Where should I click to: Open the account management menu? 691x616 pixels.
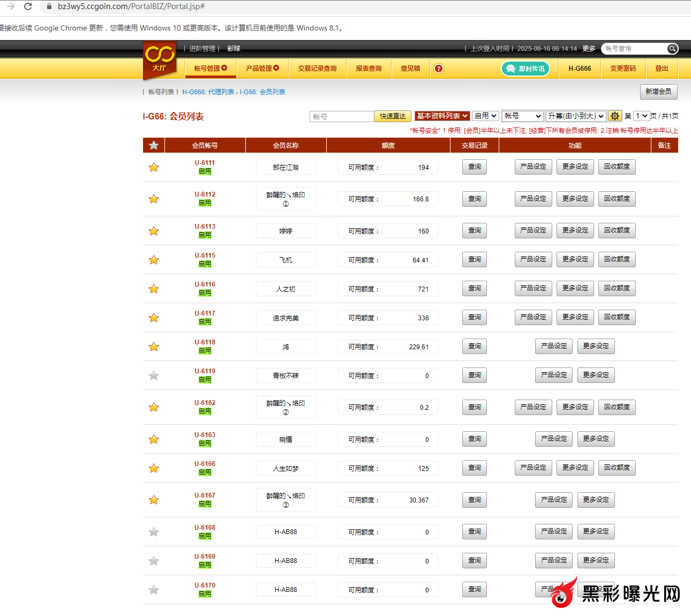211,69
